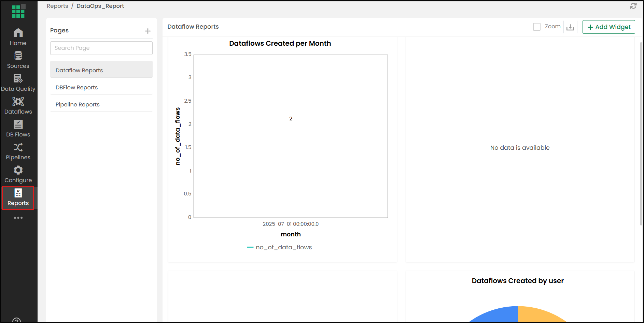Open Pipelines section
This screenshot has height=323, width=644.
point(18,151)
